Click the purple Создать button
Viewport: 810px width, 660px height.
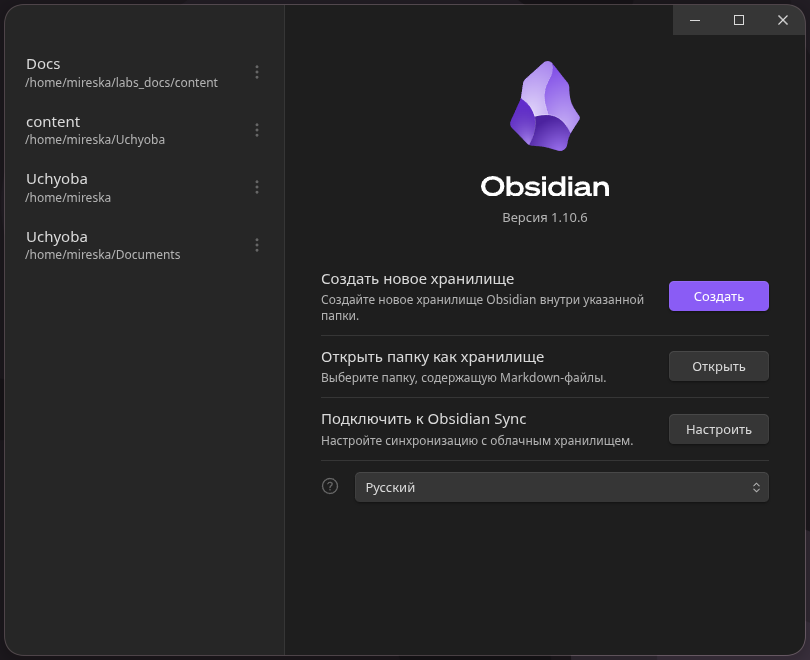pos(719,296)
